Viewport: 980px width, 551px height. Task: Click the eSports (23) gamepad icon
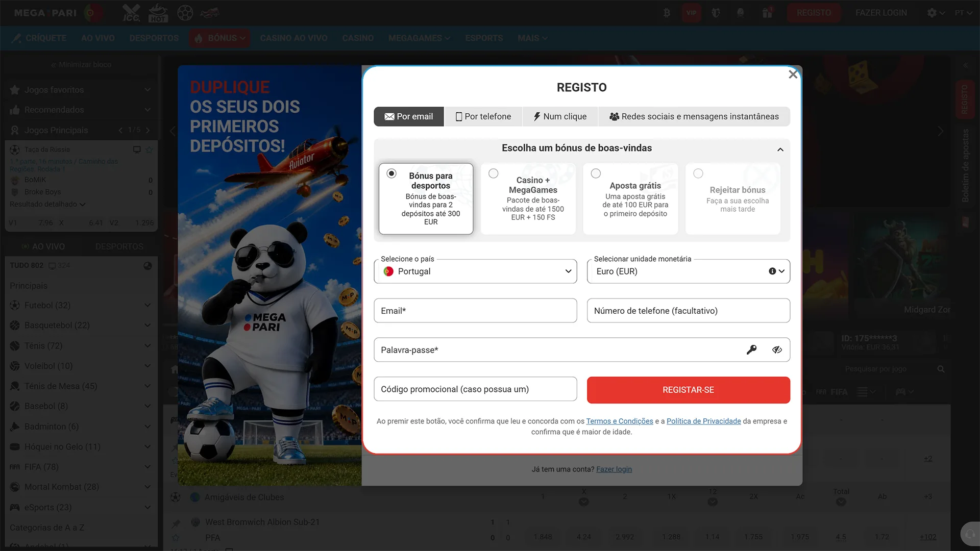[15, 507]
